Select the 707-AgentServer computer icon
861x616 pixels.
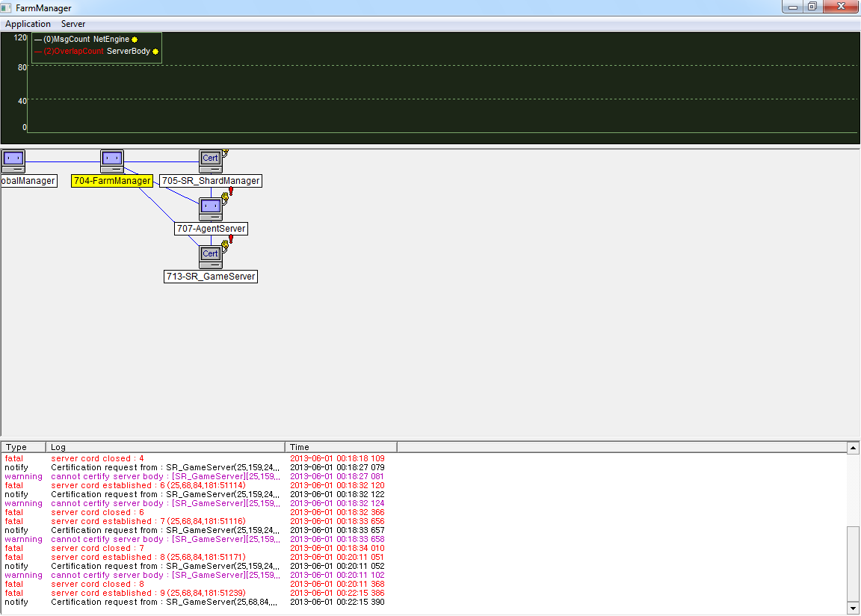(211, 208)
